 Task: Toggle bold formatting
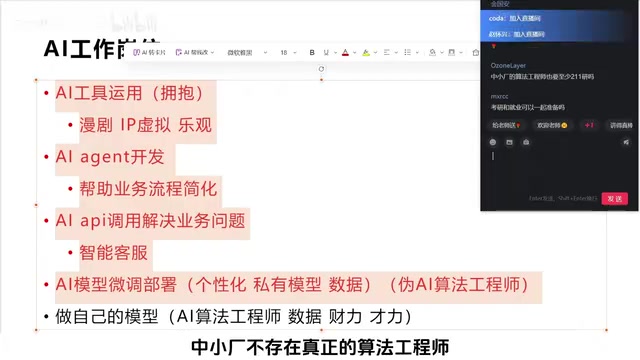click(312, 53)
